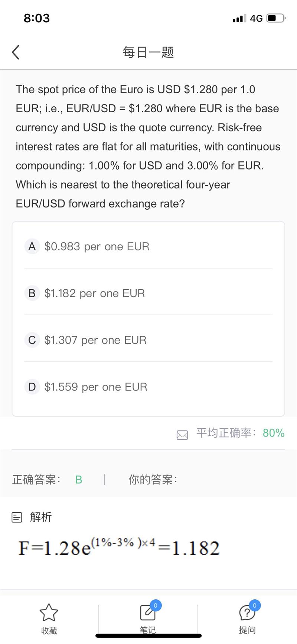The image size is (297, 644).
Task: Select option C circle
Action: [32, 340]
